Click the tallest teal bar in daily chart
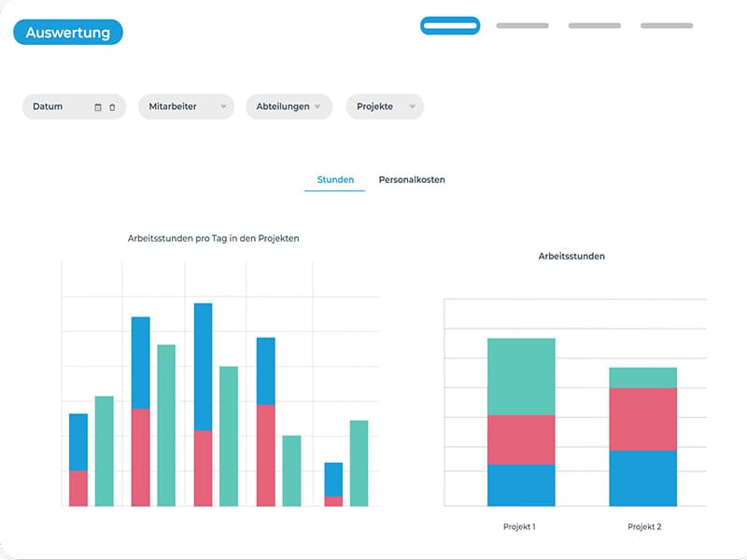This screenshot has width=747, height=560. tap(166, 426)
